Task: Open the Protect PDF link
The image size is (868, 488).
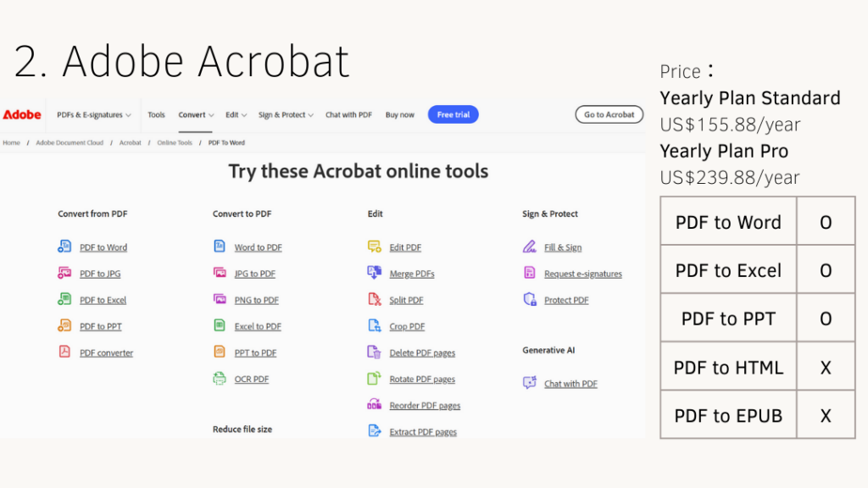Action: 566,300
